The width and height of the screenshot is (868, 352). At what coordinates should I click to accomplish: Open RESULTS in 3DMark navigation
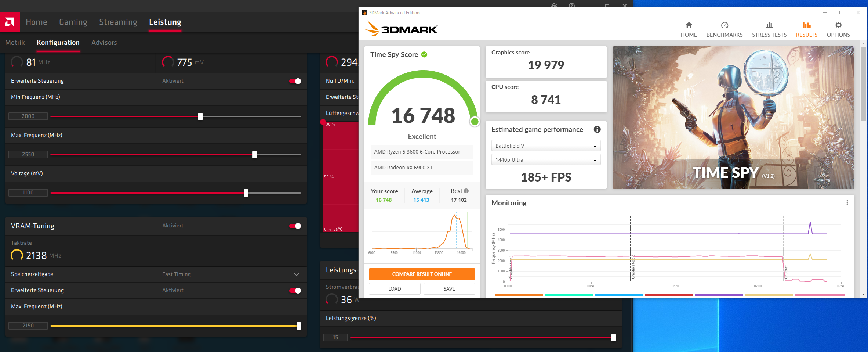pyautogui.click(x=806, y=29)
